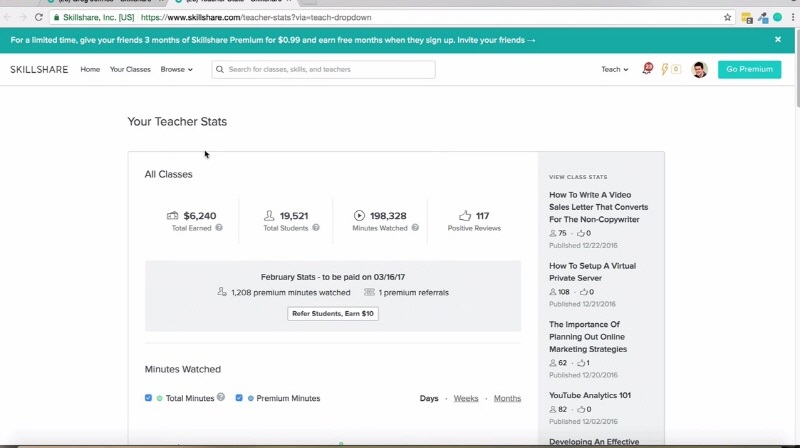This screenshot has width=800, height=448.
Task: Click the premium referrals ticket icon
Action: [x=369, y=292]
